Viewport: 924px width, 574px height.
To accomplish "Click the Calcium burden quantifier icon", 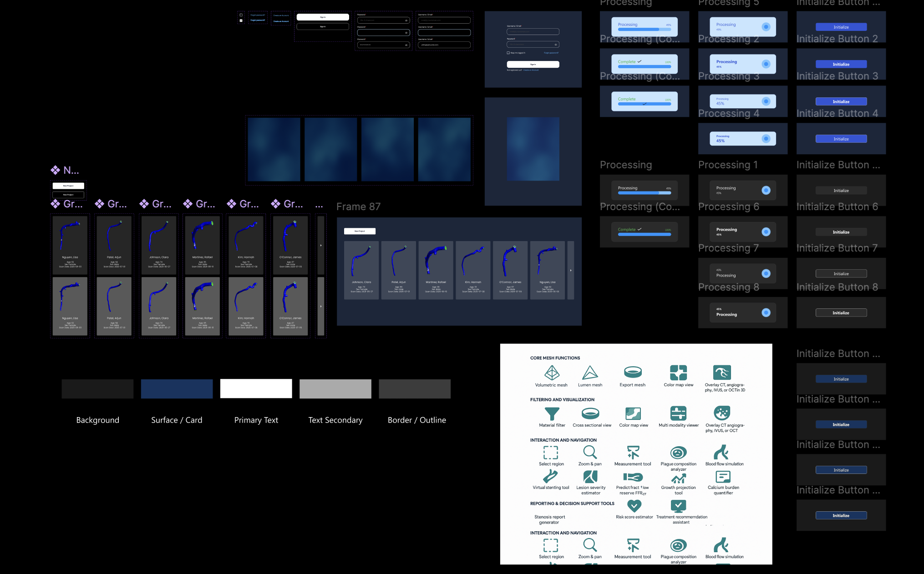I will (723, 477).
